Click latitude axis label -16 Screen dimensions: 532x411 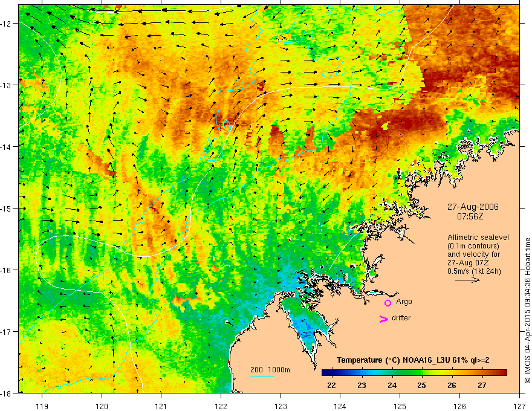pos(6,270)
